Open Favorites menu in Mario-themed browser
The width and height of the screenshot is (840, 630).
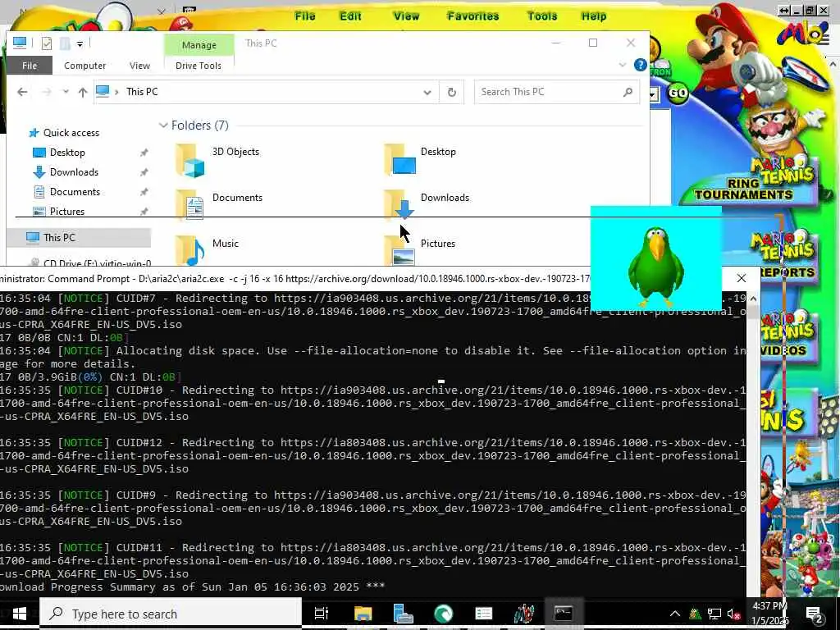473,16
